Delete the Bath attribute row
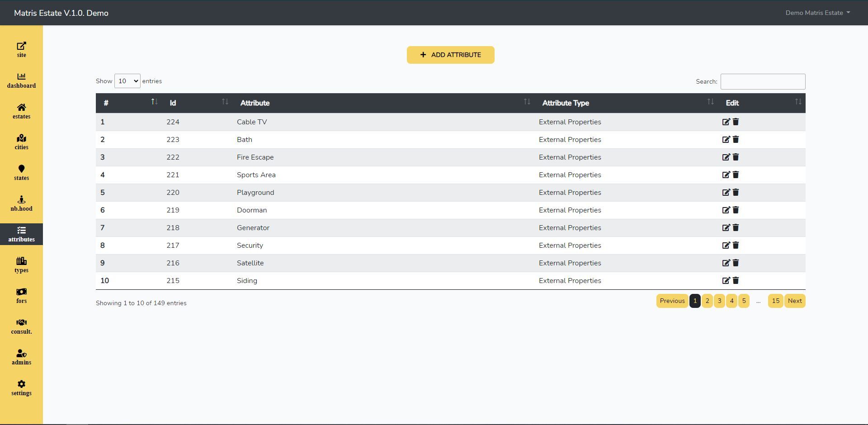Viewport: 868px width, 425px height. point(736,140)
